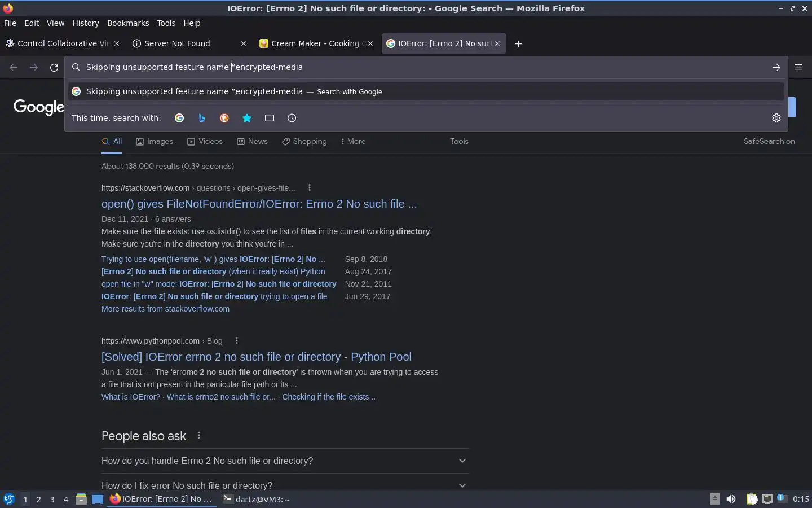Go forward to next page
812x508 pixels.
34,67
